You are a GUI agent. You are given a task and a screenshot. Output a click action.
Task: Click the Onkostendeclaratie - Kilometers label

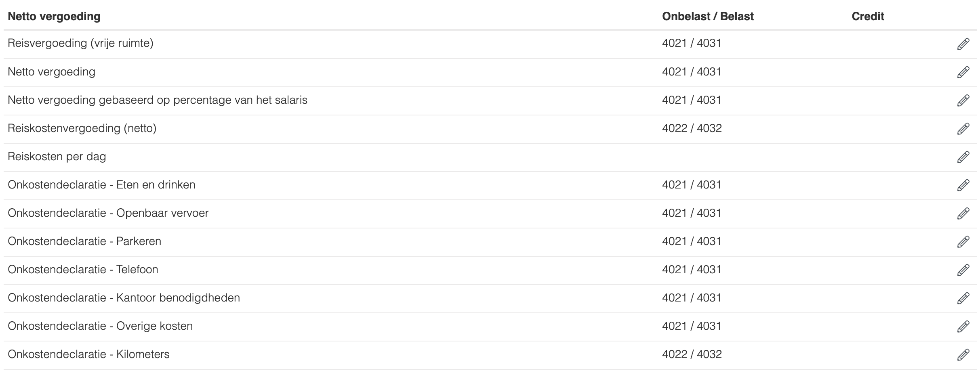(x=88, y=354)
